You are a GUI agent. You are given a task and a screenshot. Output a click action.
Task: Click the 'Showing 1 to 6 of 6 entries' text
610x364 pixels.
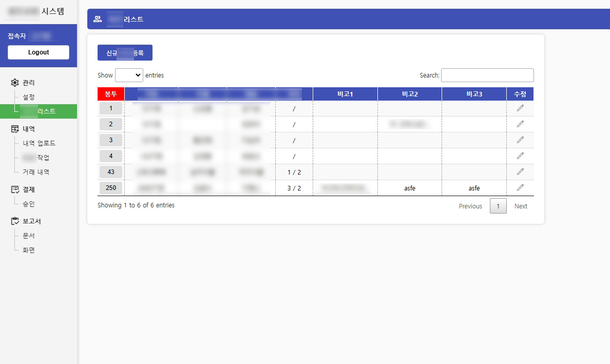coord(136,205)
